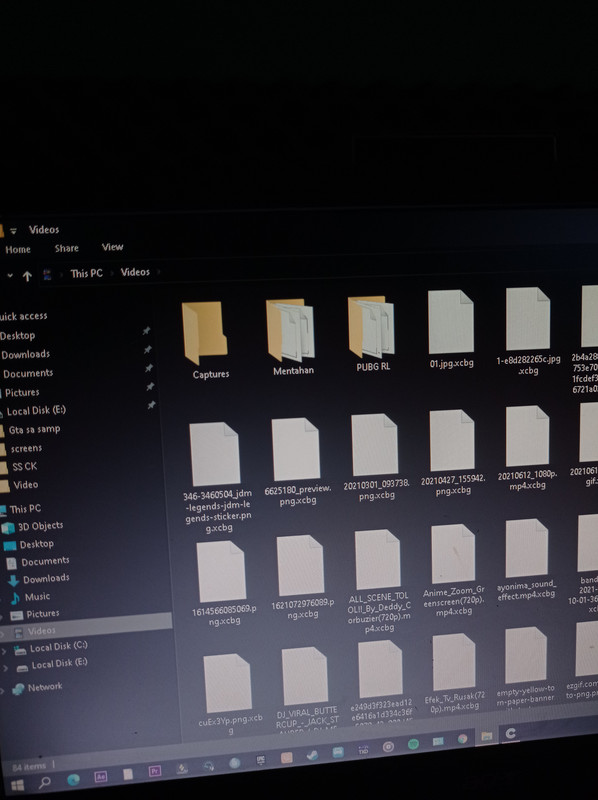Open the PUBG RL folder
The image size is (598, 800).
click(372, 333)
